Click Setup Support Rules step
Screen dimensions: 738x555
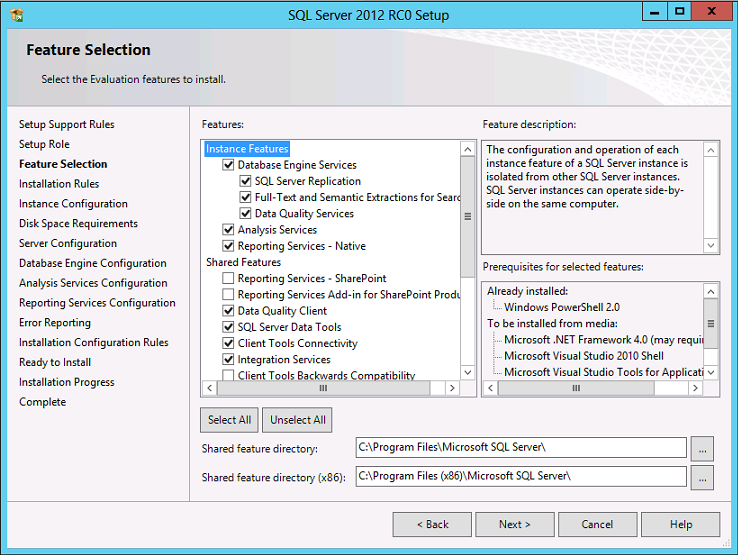(x=66, y=124)
